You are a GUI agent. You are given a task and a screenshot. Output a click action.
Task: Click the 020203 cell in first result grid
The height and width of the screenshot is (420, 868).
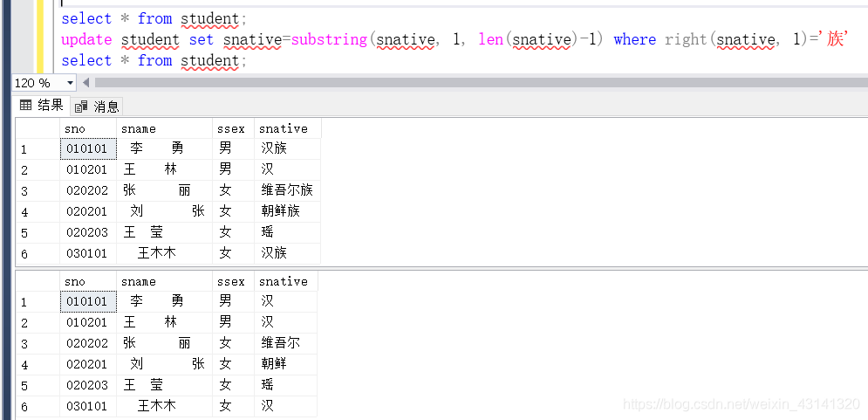pyautogui.click(x=87, y=232)
